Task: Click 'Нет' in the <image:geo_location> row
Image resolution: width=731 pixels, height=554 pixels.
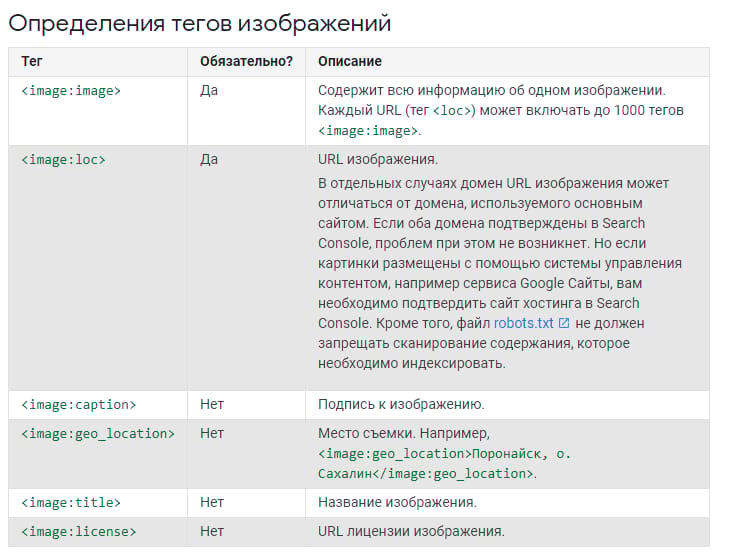Action: (x=212, y=433)
